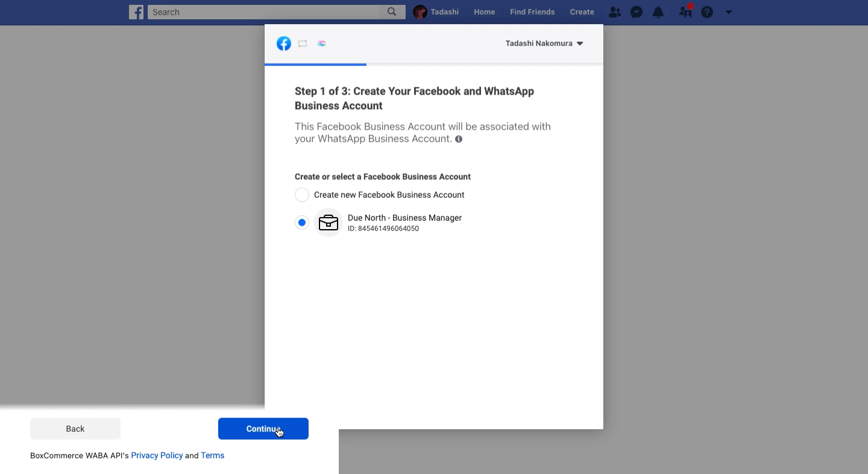The height and width of the screenshot is (474, 868).
Task: Open the Tadashi Nakomura account dropdown
Action: (544, 43)
